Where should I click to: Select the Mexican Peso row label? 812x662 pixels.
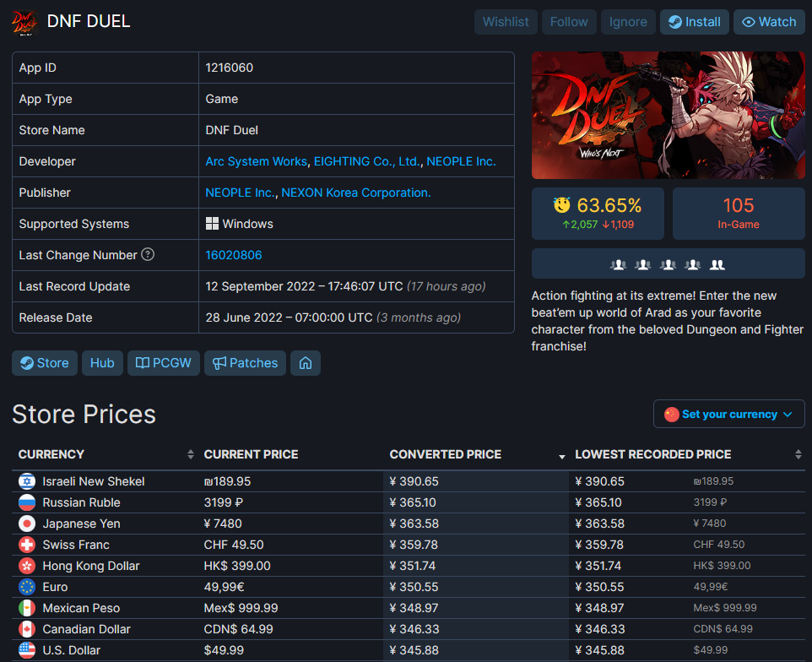pyautogui.click(x=81, y=608)
